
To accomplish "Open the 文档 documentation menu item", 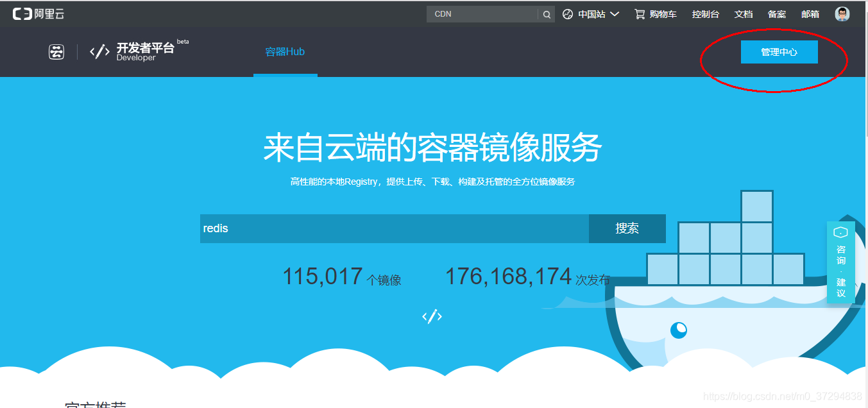I will pos(744,14).
